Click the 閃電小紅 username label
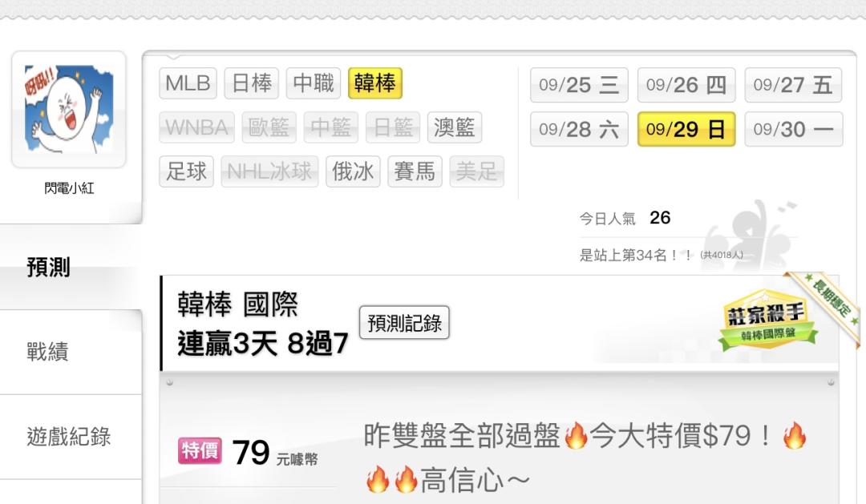 click(x=69, y=188)
